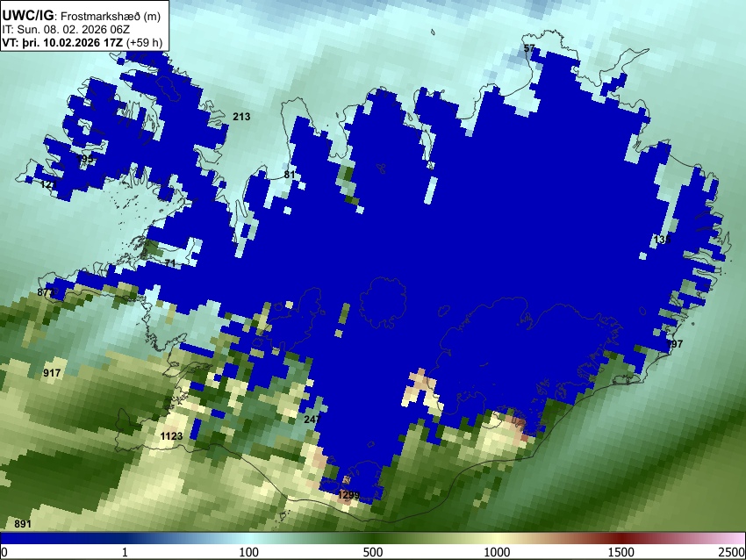Click the map value 213
746x560 pixels.
241,117
